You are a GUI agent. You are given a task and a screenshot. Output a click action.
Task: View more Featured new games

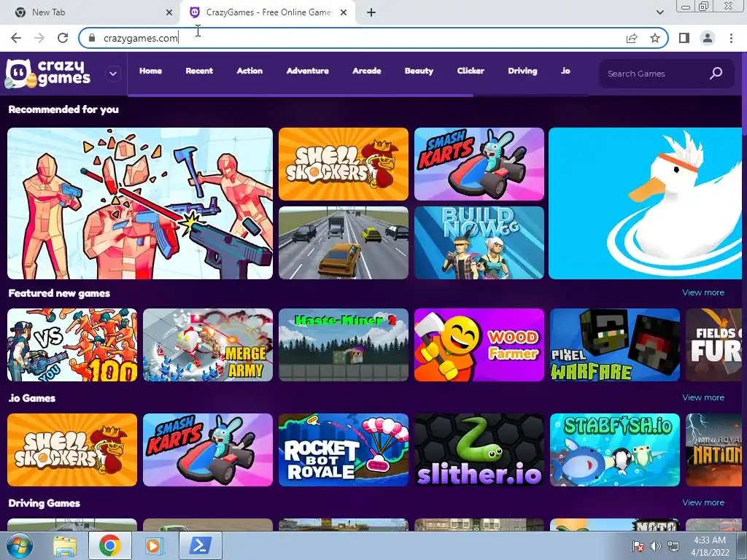coord(703,292)
